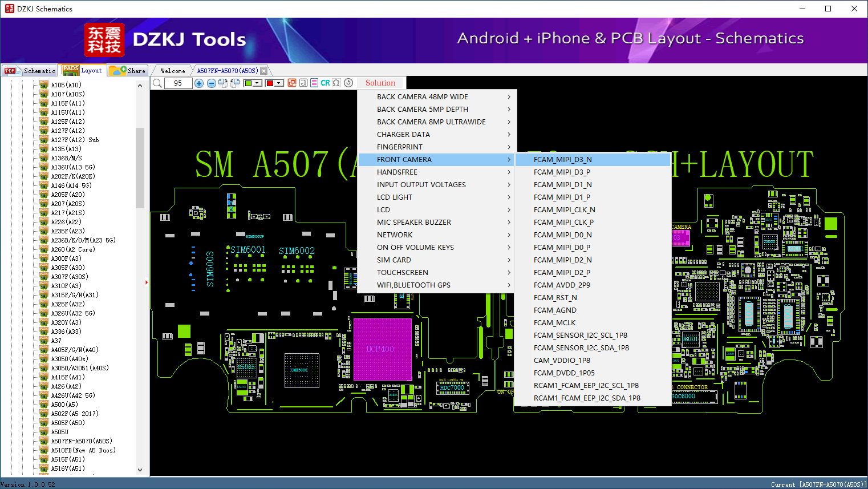Screen dimensions: 868x489
Task: Open A236B/E/O/M(A23 5G) in the tree
Action: pyautogui.click(x=83, y=240)
